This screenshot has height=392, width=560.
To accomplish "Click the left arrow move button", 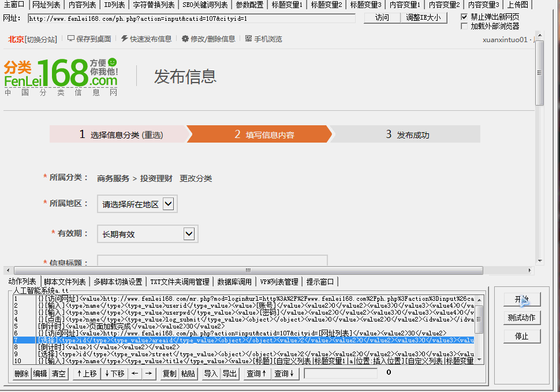I will point(135,374).
